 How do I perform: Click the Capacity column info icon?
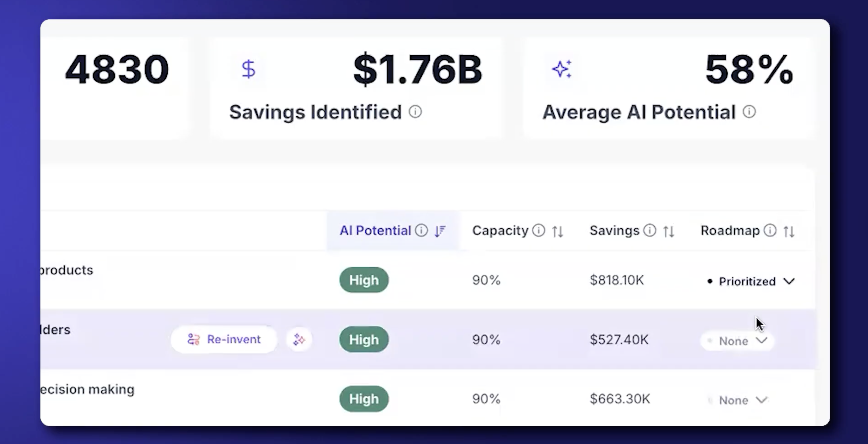coord(538,231)
